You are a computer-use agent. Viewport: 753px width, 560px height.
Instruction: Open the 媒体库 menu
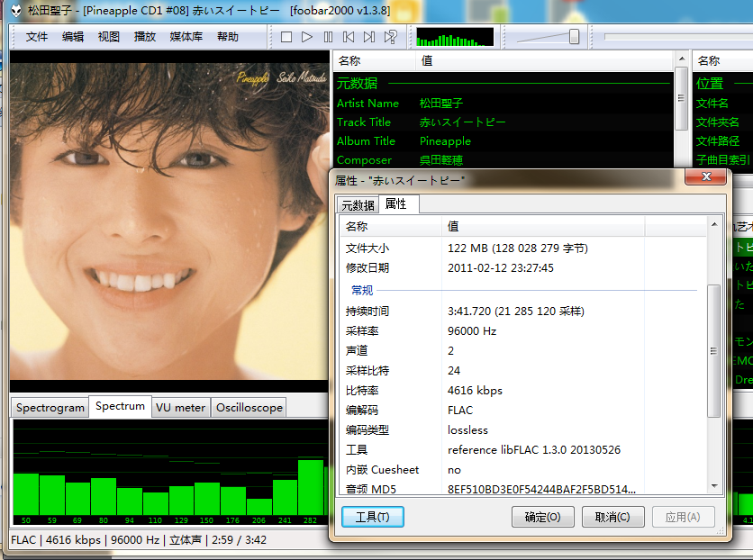tap(186, 37)
